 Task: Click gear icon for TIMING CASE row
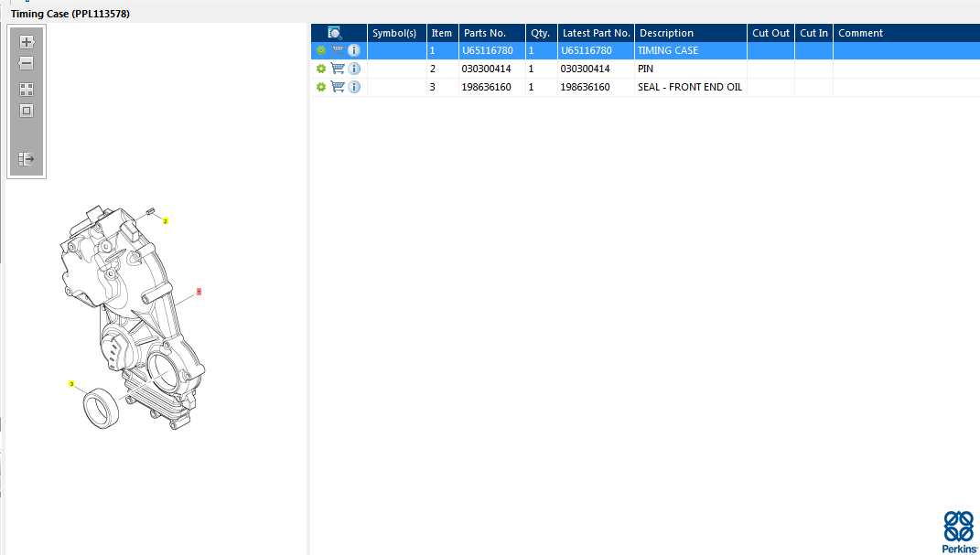point(321,50)
